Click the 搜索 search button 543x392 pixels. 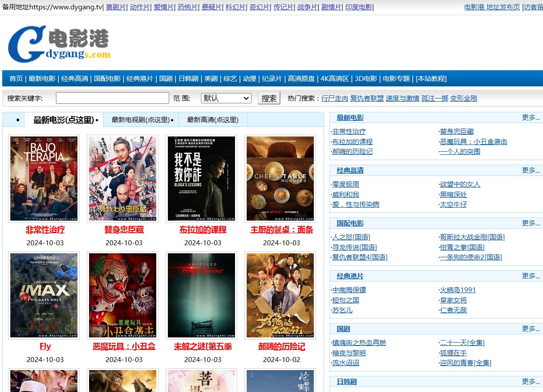point(269,98)
